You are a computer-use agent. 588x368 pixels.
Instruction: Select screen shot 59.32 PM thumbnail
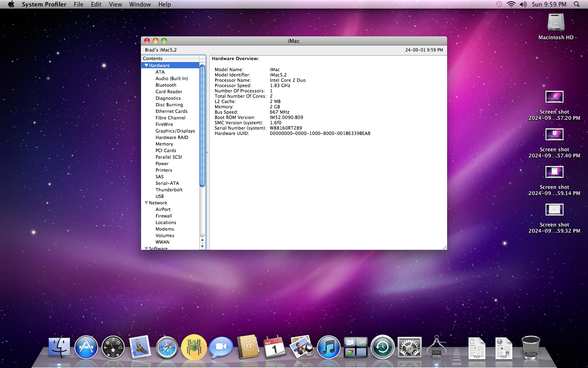[x=555, y=210]
